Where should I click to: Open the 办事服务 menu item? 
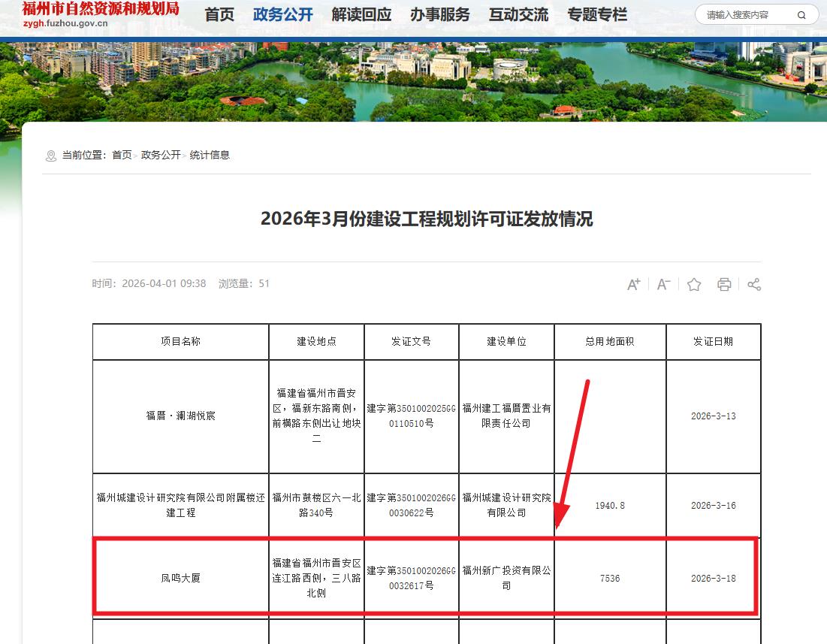(440, 15)
